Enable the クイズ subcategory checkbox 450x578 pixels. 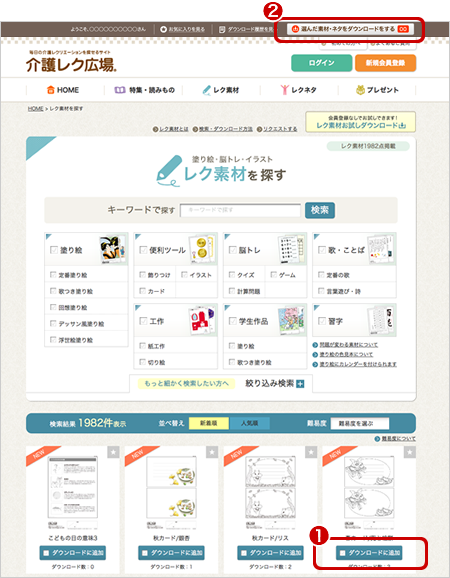232,275
